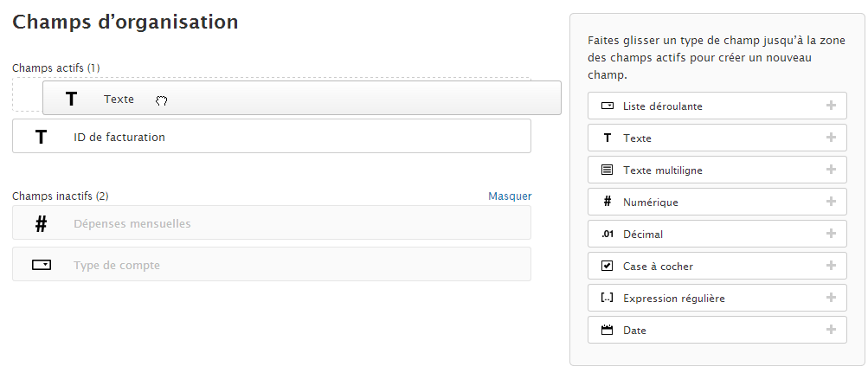Click the Date calendar icon

[x=607, y=330]
